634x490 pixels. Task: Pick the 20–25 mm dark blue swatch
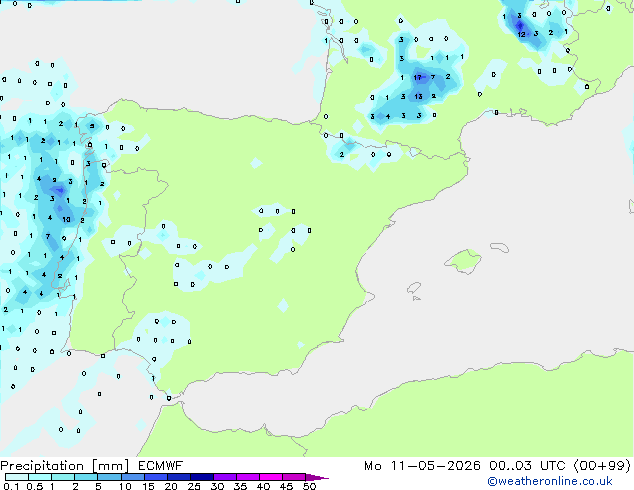[179, 477]
